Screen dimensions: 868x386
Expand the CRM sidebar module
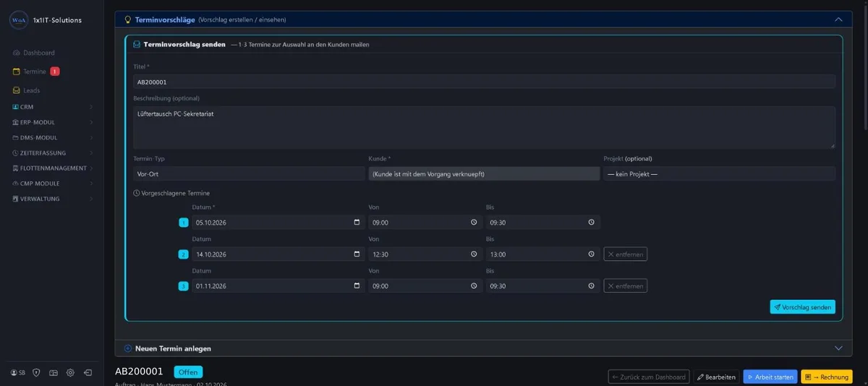point(52,107)
